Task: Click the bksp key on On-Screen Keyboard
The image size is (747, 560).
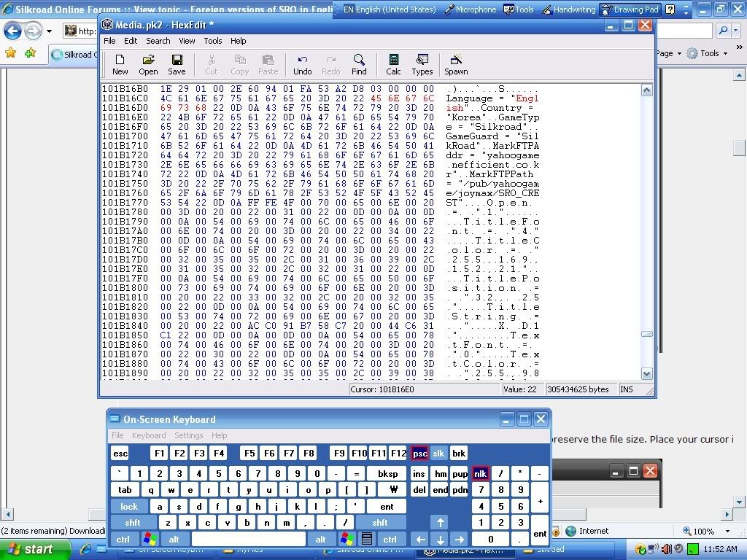Action: point(388,473)
